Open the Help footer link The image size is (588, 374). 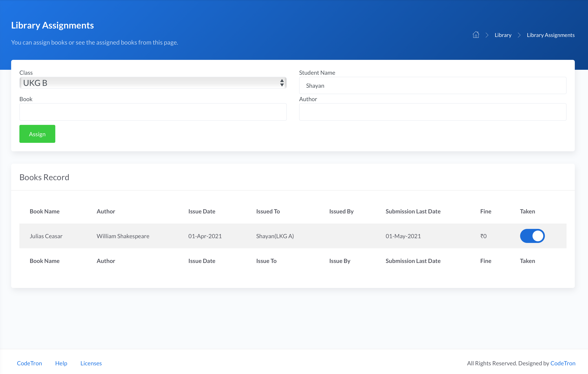coord(61,363)
